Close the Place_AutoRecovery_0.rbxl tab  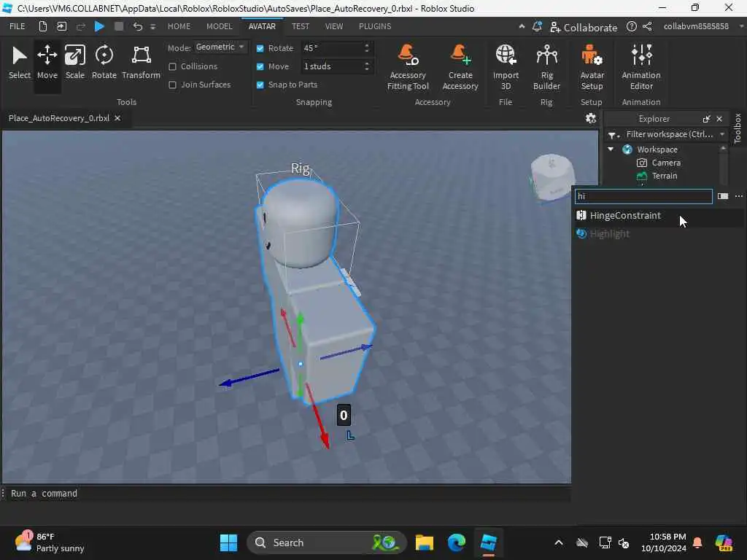[x=117, y=118]
